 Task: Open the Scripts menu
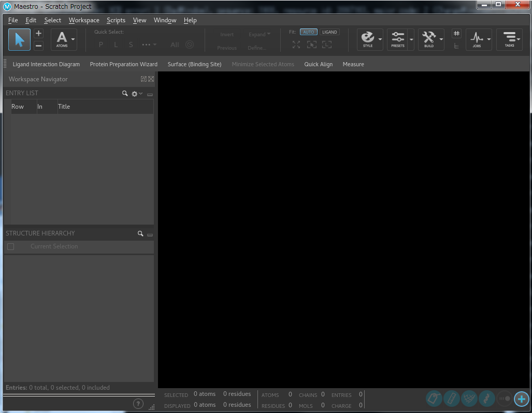coord(116,20)
